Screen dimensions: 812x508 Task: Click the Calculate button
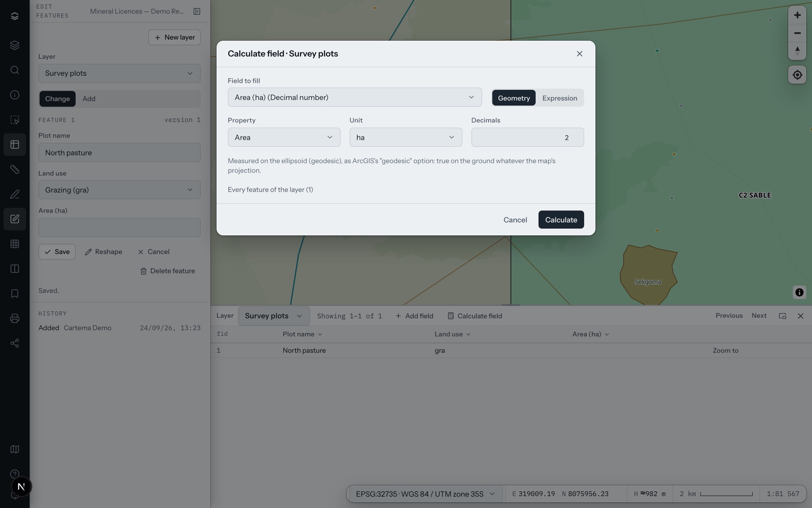(x=561, y=219)
